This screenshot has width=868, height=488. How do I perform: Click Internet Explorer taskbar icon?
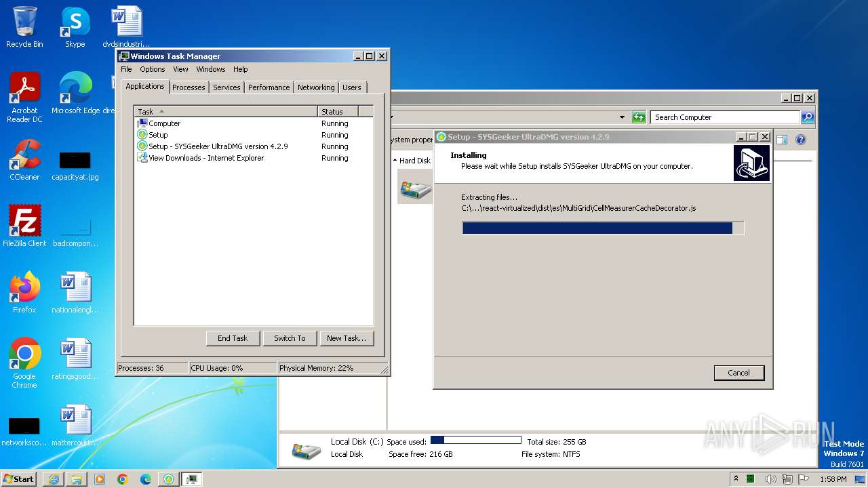[x=54, y=479]
